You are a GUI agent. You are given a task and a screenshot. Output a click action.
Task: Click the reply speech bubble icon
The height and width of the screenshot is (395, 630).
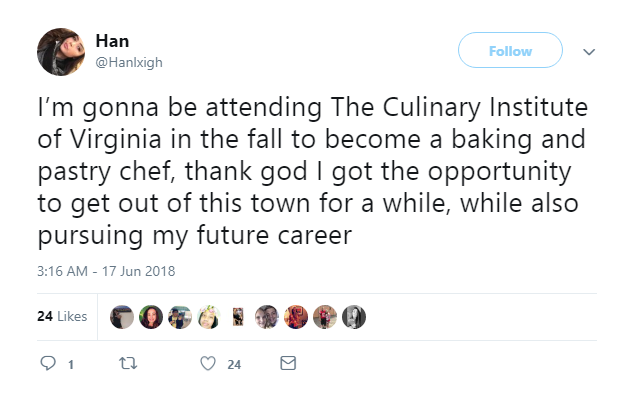pos(48,363)
